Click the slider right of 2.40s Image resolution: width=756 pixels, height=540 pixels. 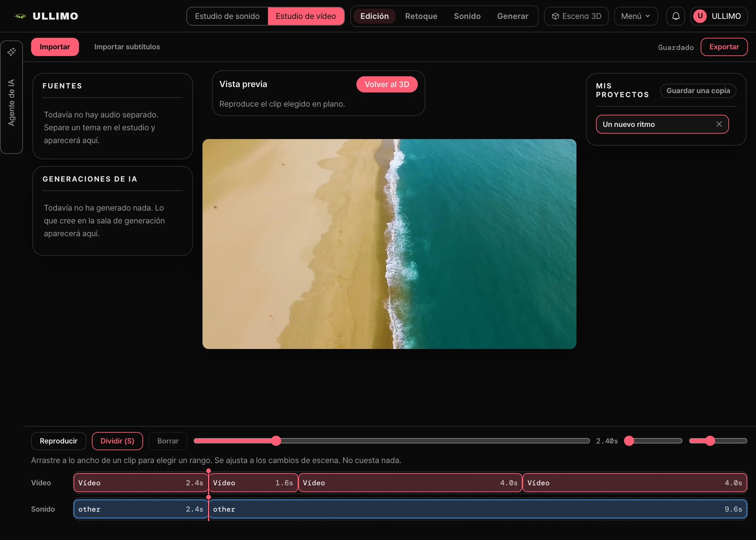(653, 441)
